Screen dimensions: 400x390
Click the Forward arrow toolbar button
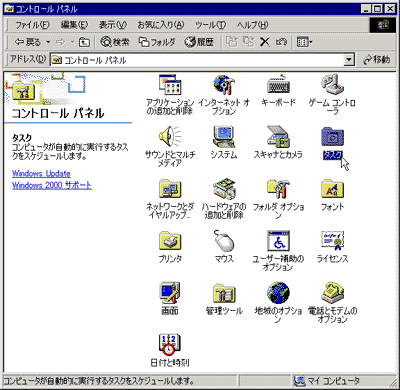pyautogui.click(x=61, y=42)
